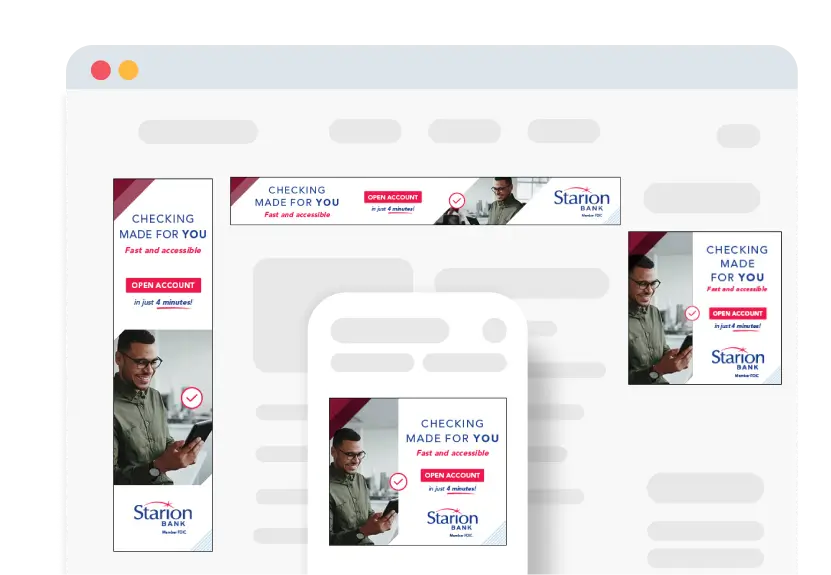Click the checkmark badge in the horizontal banner
Screen dimensions: 831x575
point(457,201)
